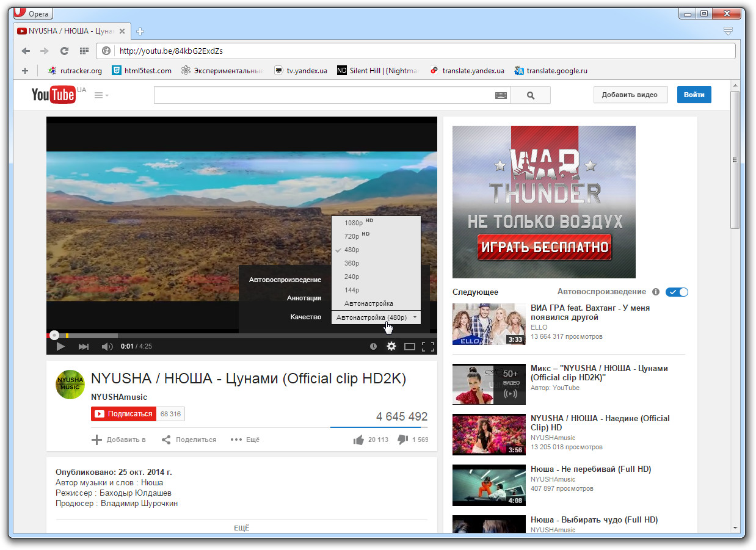Focus the YouTube search field
This screenshot has height=550, width=756.
coord(324,95)
